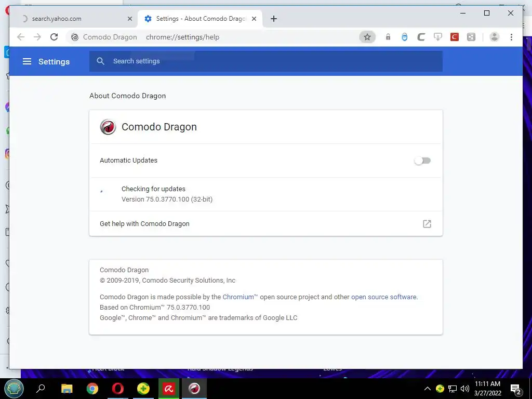The image size is (532, 399).
Task: Open Get help with Comodo Dragon
Action: point(265,223)
